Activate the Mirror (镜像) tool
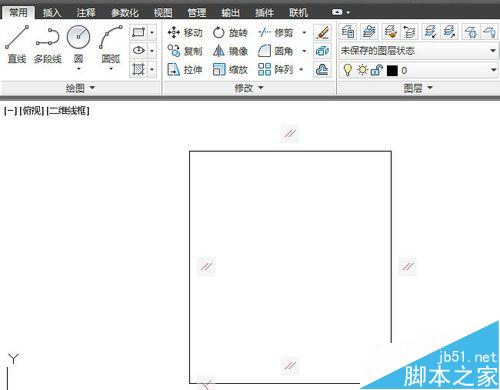 pos(230,51)
